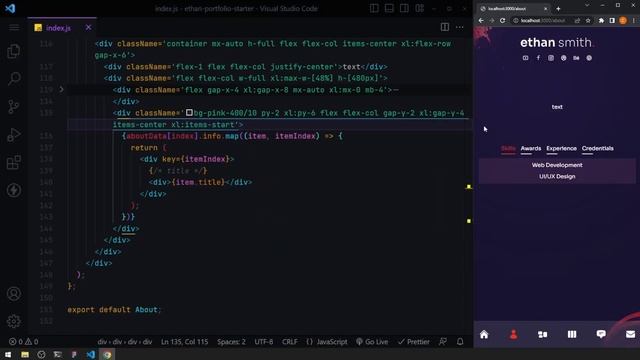Click the localhost:3000/about address bar
Image resolution: width=640 pixels, height=360 pixels.
click(543, 20)
